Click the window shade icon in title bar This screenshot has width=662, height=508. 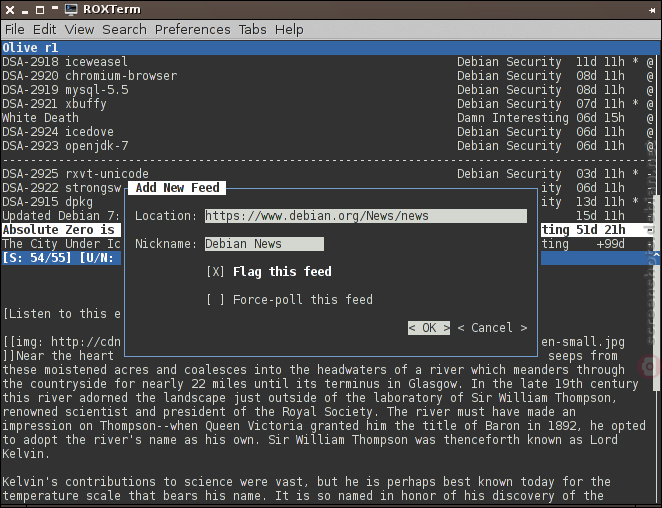[x=54, y=8]
